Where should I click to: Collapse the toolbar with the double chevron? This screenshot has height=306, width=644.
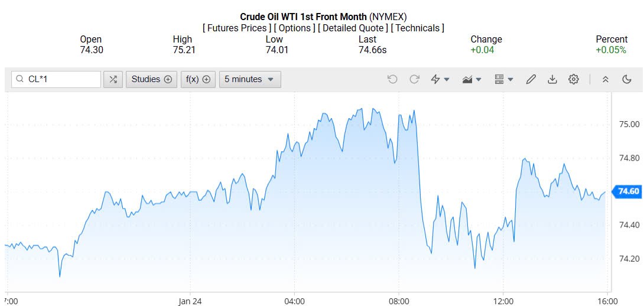tap(605, 79)
